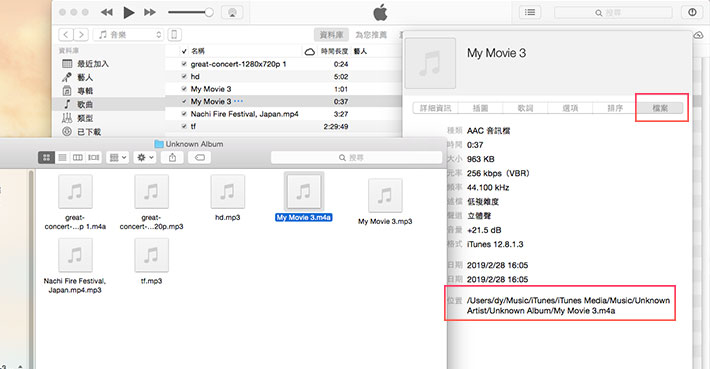The width and height of the screenshot is (710, 369).
Task: Switch to the 為您推薦 tab
Action: pos(371,35)
